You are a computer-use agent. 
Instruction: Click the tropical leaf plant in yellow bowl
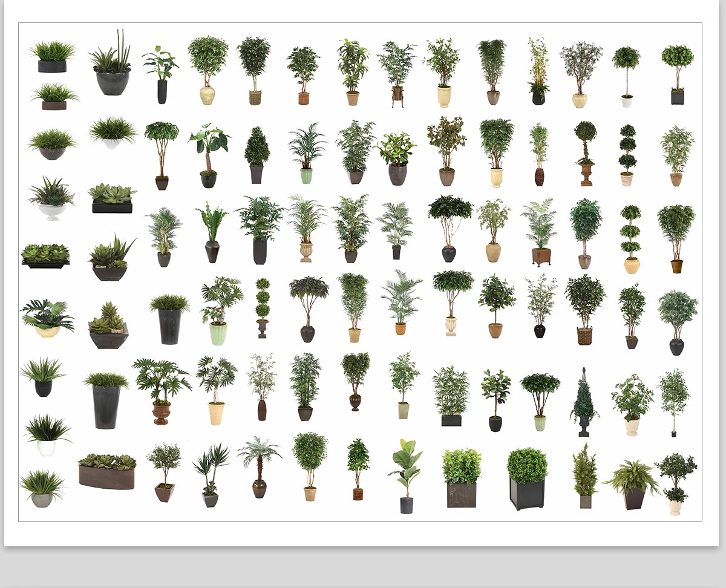(x=47, y=318)
